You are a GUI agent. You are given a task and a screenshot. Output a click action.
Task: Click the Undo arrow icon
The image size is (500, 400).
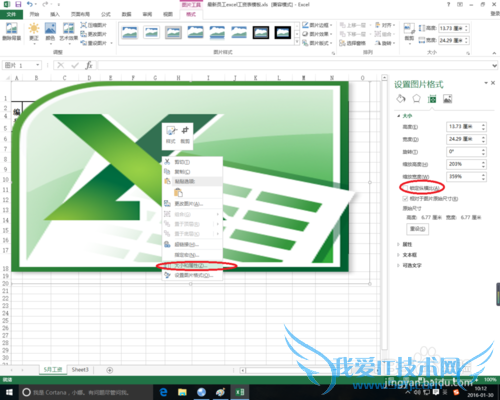coord(30,4)
